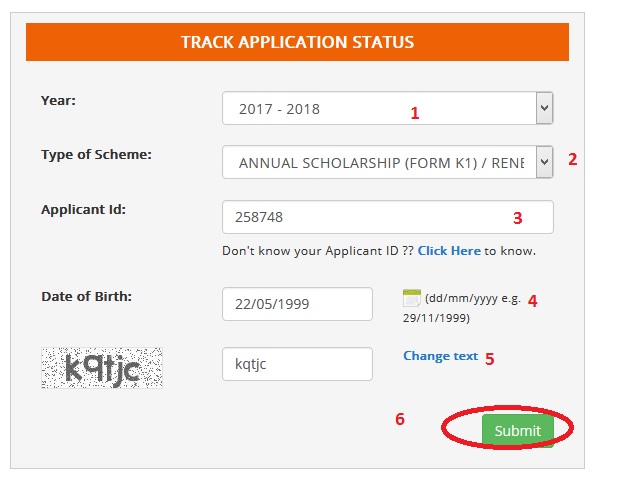Click the 'Change text' captcha link
618x478 pixels.
[x=440, y=356]
